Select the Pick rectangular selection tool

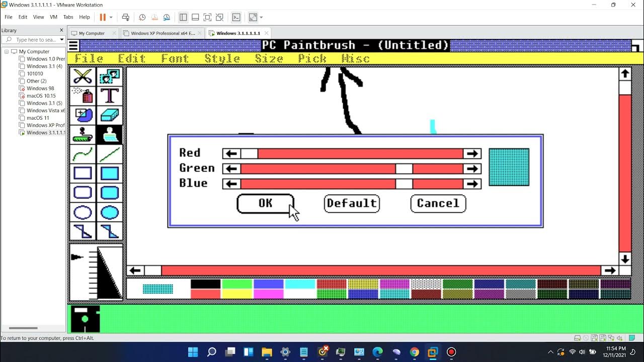pyautogui.click(x=109, y=76)
